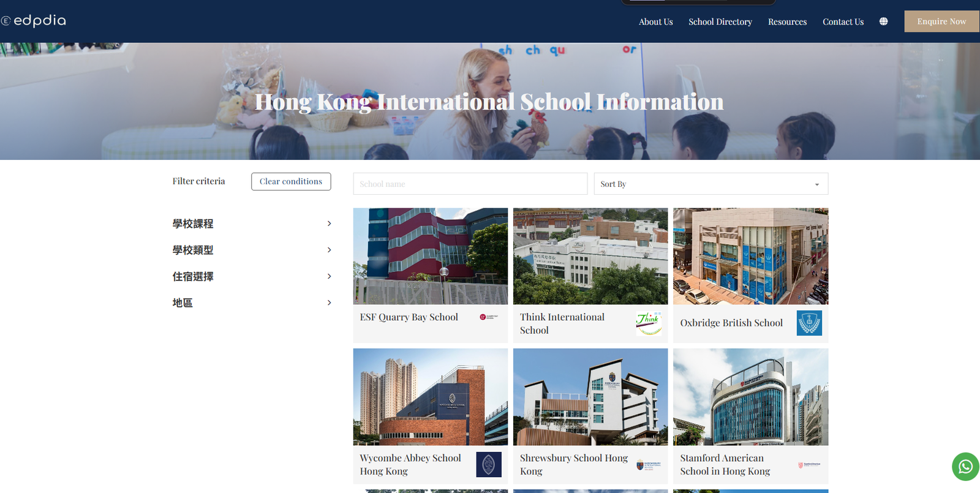Click the Wycombe Abbey School crest logo
Image resolution: width=980 pixels, height=493 pixels.
coord(488,464)
